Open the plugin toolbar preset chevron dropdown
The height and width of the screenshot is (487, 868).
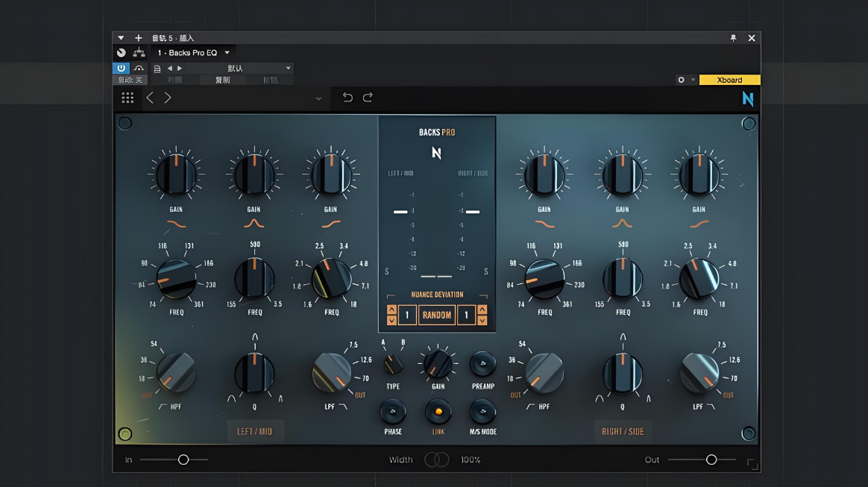pos(318,98)
